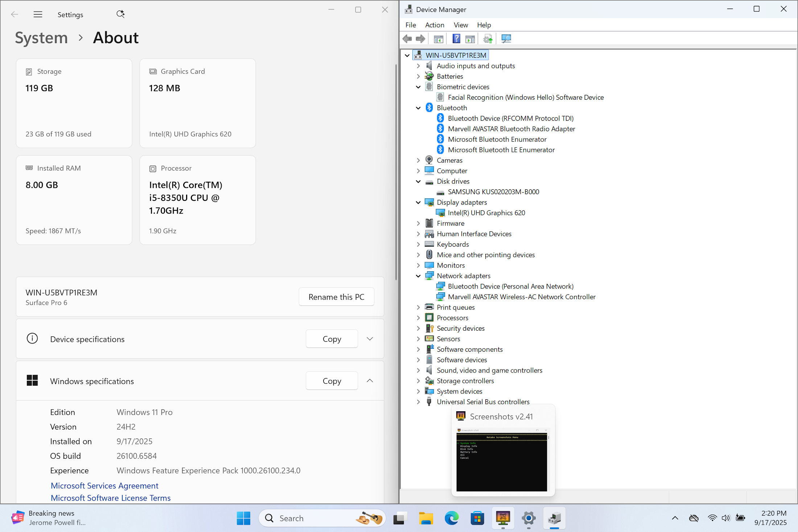Click the clock showing 2:20 PM

(x=774, y=513)
